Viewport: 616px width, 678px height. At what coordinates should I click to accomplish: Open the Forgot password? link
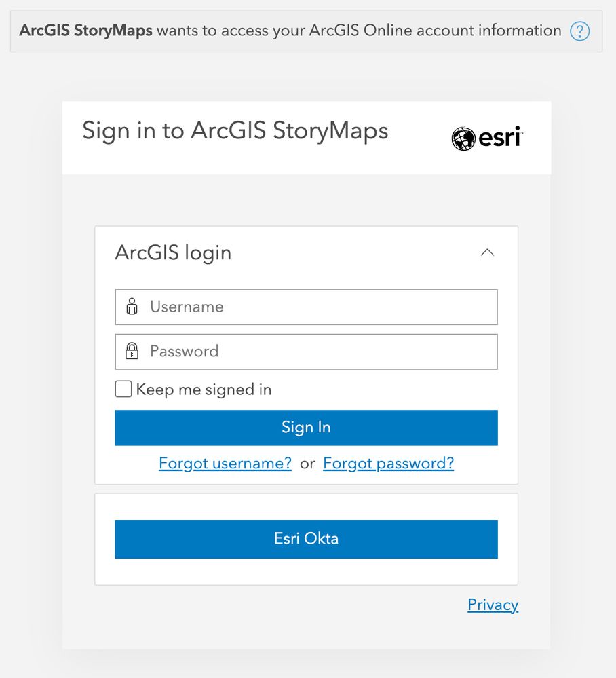click(388, 464)
